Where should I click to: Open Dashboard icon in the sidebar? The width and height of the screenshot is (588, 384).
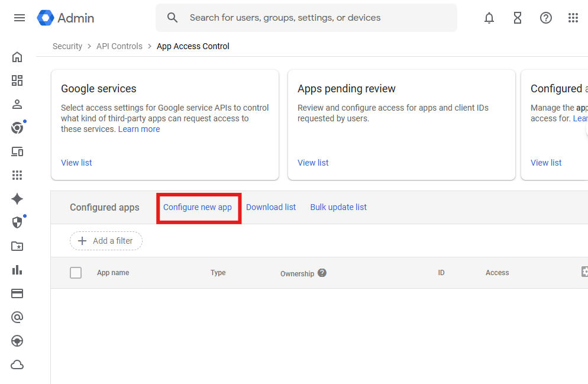click(17, 80)
